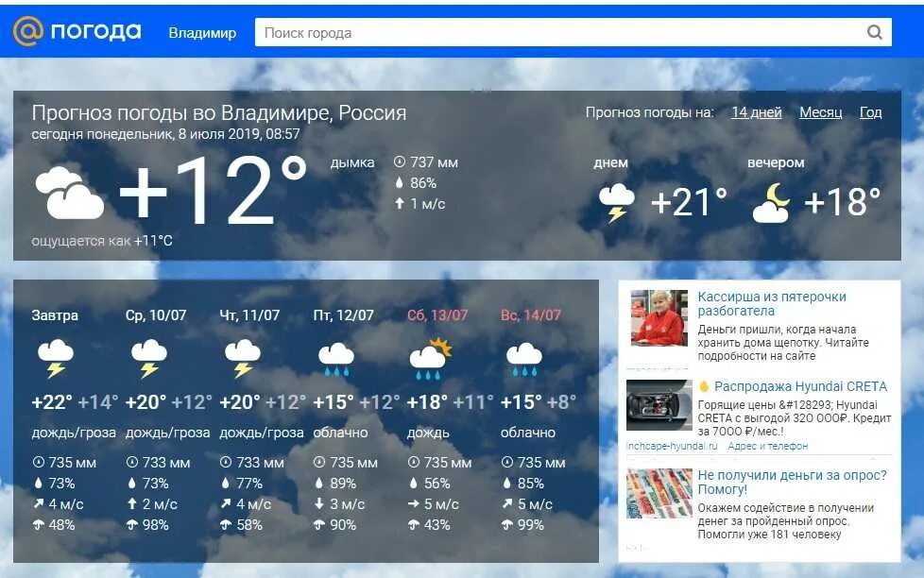Click the Прогноз погоды во Владимире heading
Viewport: 924px width, 578px height.
click(x=218, y=112)
